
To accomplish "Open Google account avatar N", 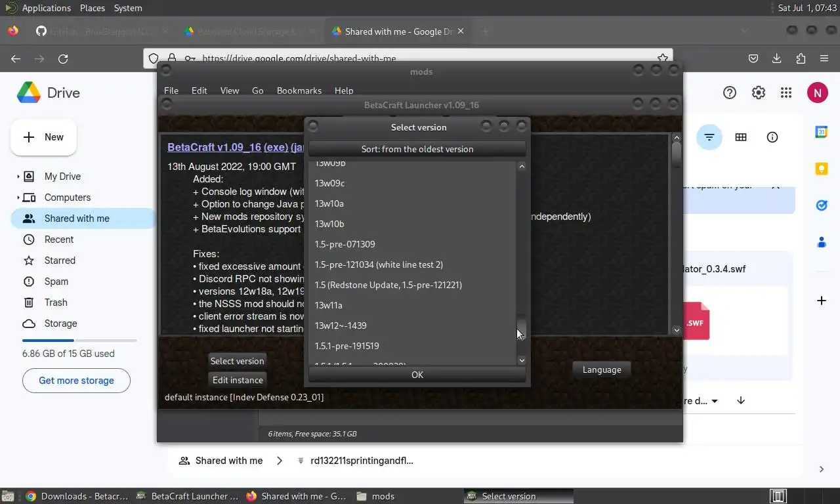I will (x=817, y=93).
